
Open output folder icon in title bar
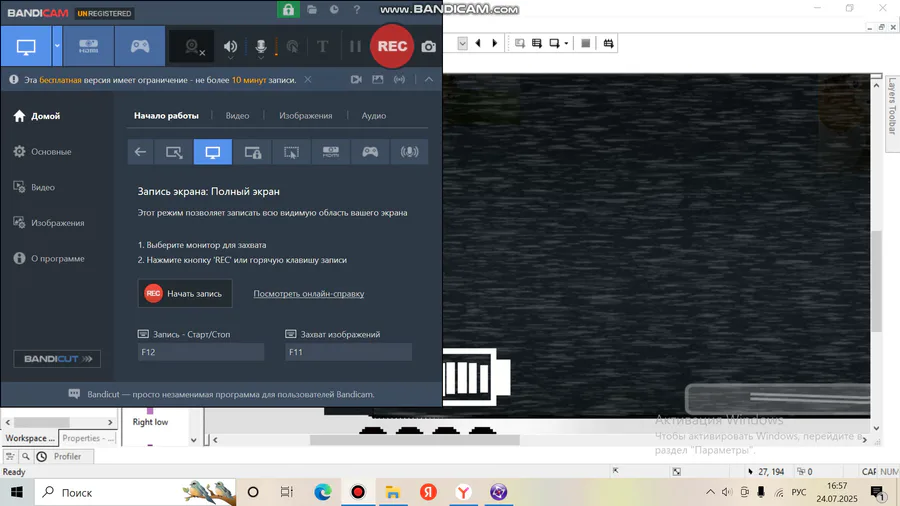(x=312, y=10)
